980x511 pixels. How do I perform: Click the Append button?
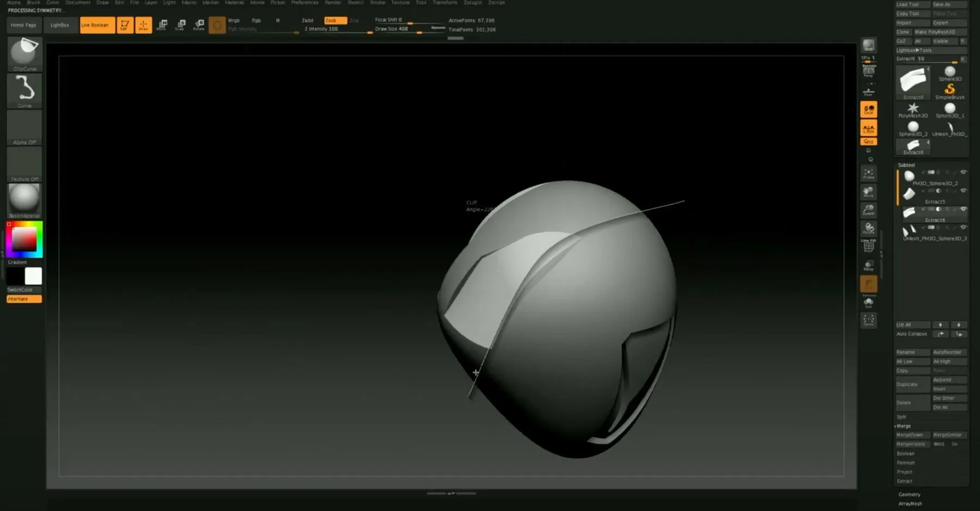pos(950,380)
